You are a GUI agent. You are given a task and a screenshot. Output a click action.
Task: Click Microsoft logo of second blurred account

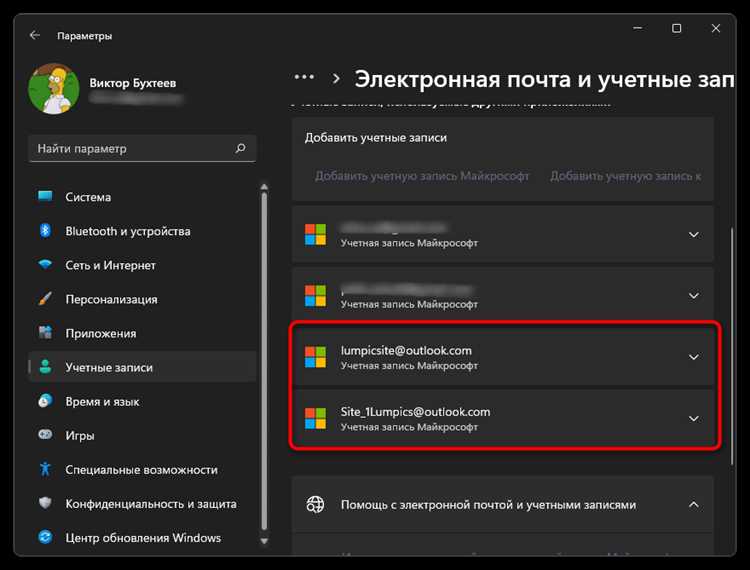(x=315, y=296)
